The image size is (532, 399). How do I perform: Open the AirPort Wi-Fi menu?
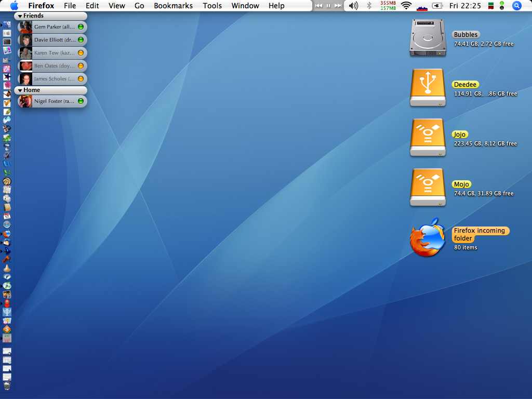tap(406, 6)
